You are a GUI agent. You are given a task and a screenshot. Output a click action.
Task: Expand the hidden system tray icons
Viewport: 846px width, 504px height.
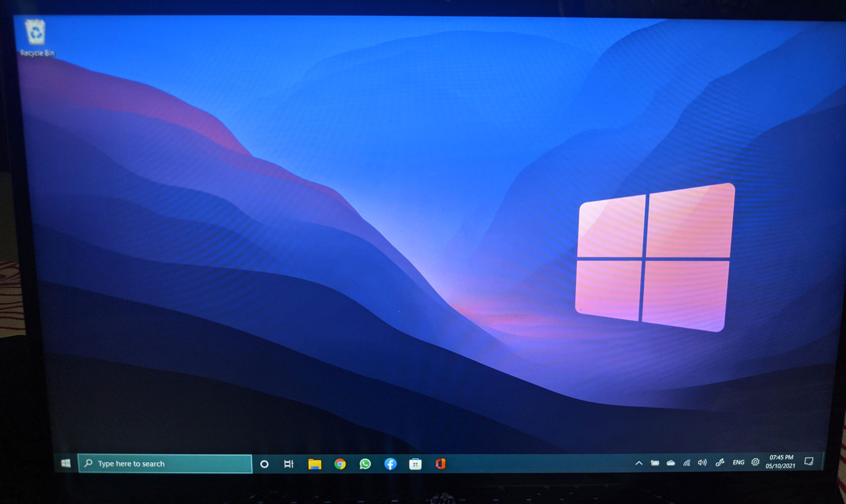tap(639, 463)
